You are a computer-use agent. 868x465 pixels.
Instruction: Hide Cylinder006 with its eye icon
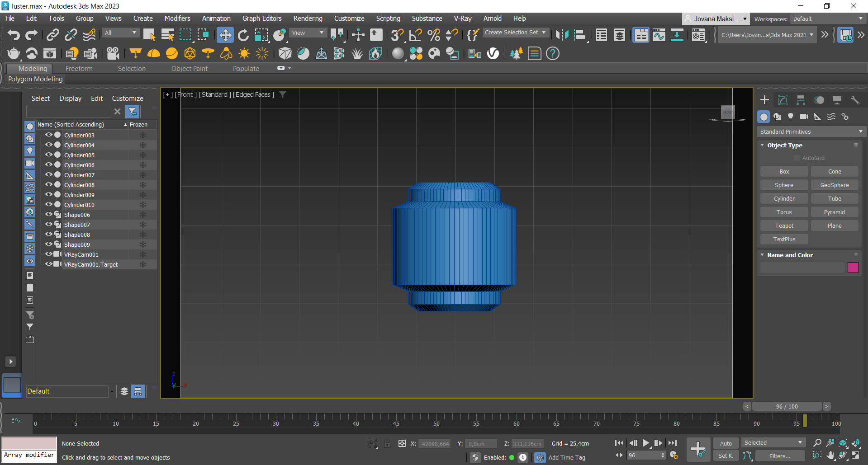pos(48,164)
